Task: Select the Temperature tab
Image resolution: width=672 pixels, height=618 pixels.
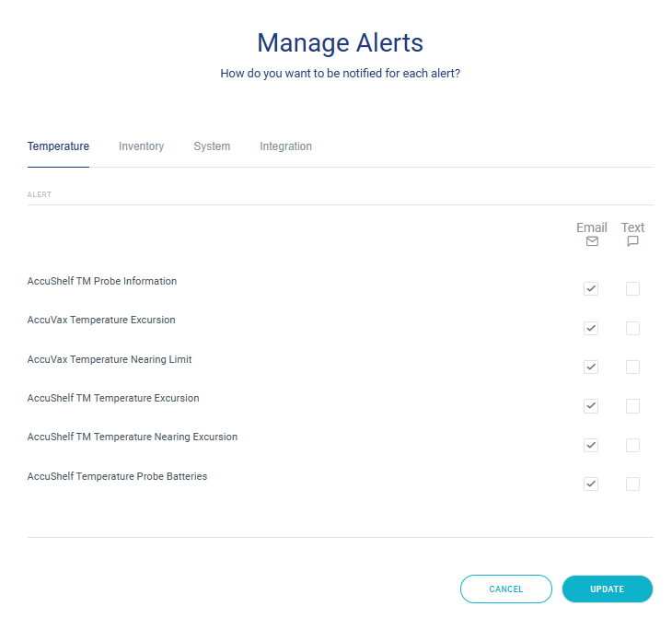Action: pos(58,146)
